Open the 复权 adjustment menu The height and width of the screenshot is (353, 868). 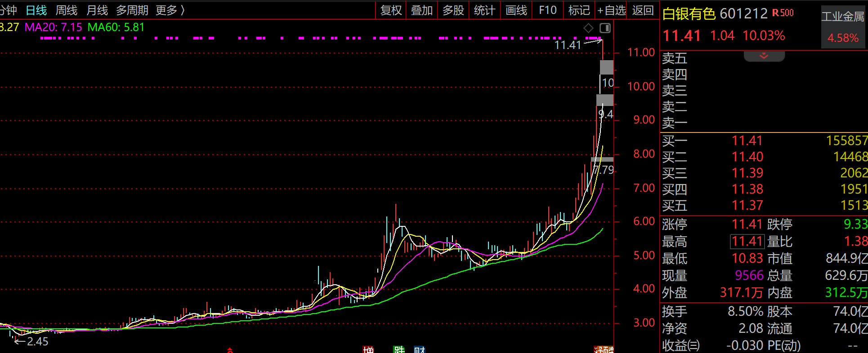pyautogui.click(x=391, y=10)
